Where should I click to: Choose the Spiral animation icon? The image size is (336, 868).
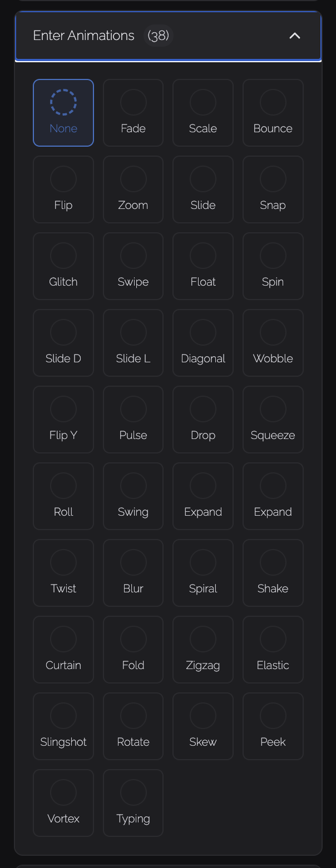[x=203, y=562]
